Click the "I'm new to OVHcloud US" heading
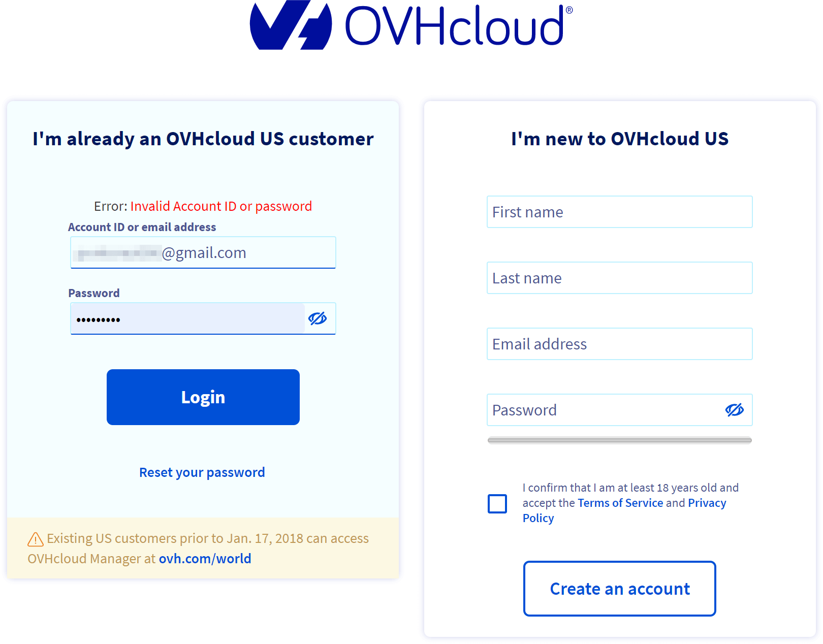The width and height of the screenshot is (823, 644). coord(619,139)
